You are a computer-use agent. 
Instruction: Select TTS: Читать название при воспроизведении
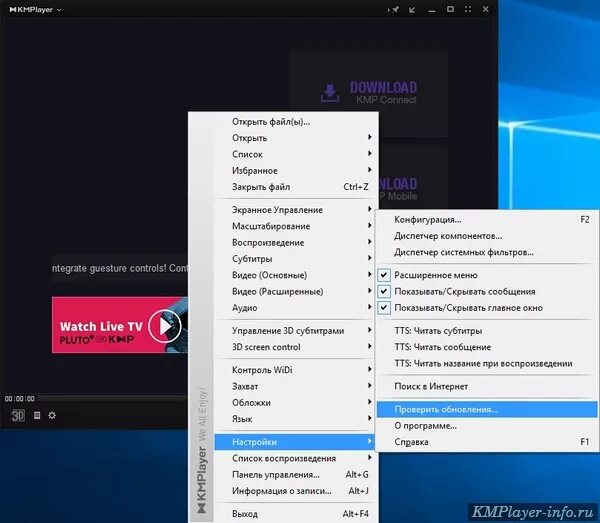click(487, 363)
